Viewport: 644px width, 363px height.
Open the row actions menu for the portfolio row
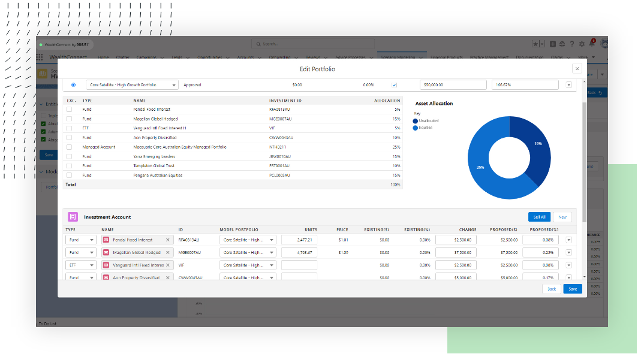click(569, 85)
